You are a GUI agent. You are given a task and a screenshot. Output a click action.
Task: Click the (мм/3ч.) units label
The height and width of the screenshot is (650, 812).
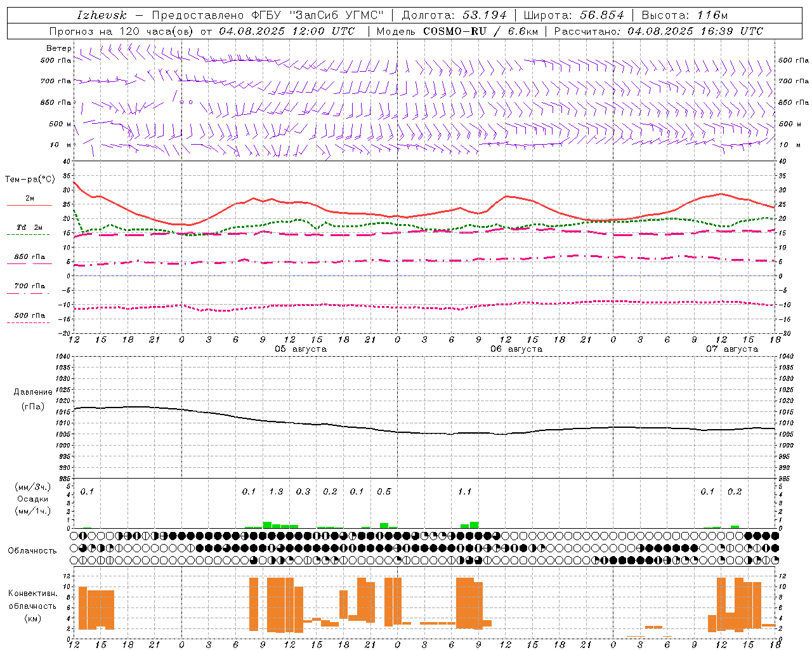point(33,487)
